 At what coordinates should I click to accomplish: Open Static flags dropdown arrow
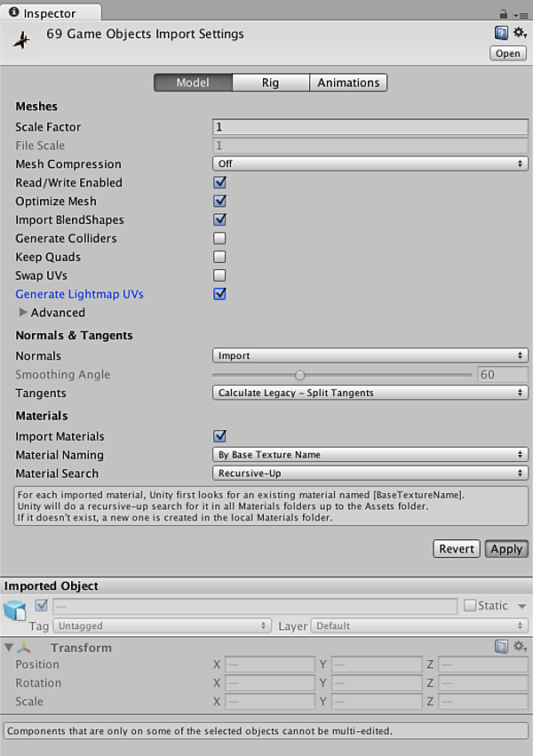pyautogui.click(x=522, y=606)
